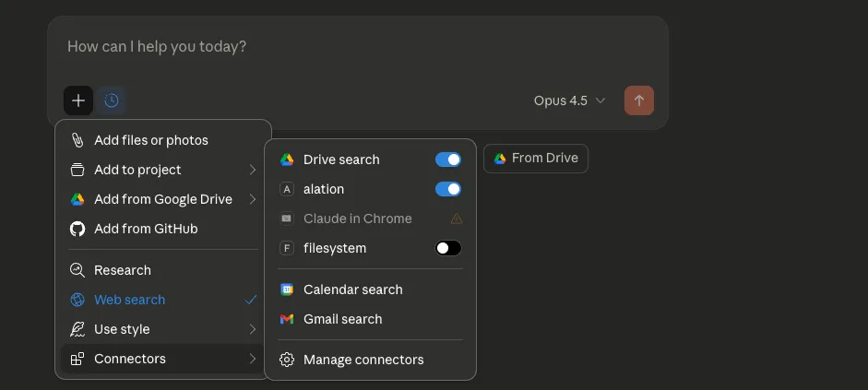868x390 pixels.
Task: Click the Web search globe icon
Action: [77, 300]
